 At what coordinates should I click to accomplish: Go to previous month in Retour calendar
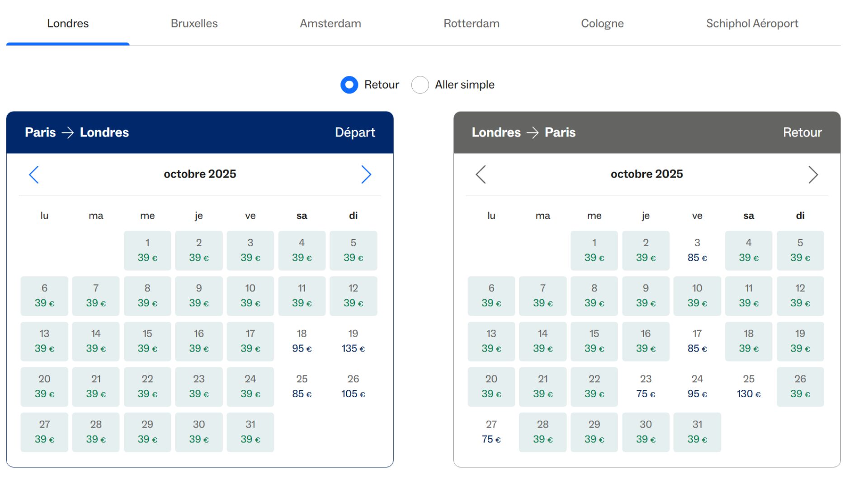point(481,174)
